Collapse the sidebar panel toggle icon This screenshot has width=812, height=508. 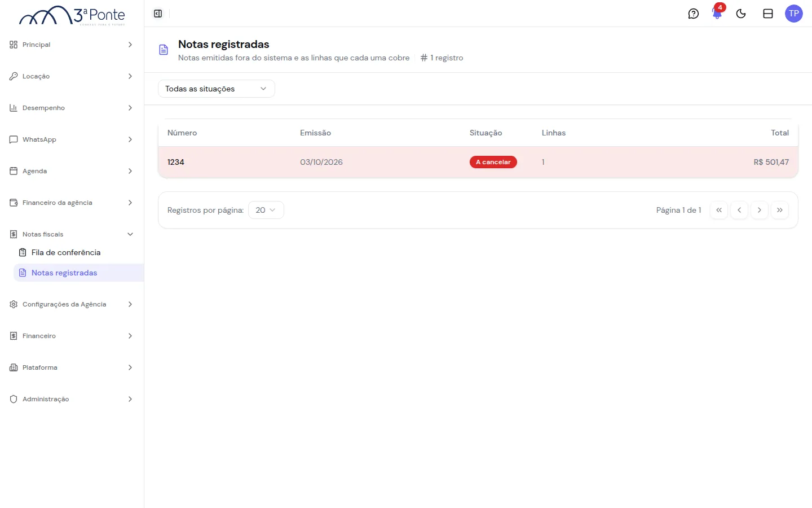[158, 14]
